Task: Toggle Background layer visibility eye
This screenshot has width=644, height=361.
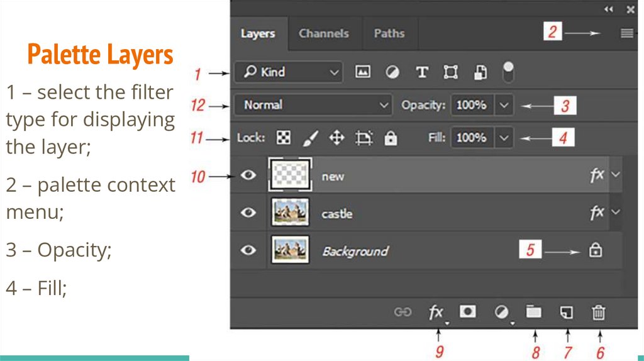Action: point(249,250)
